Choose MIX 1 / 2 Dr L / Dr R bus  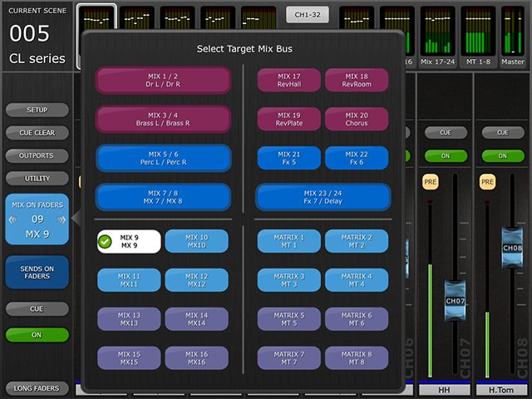[163, 81]
